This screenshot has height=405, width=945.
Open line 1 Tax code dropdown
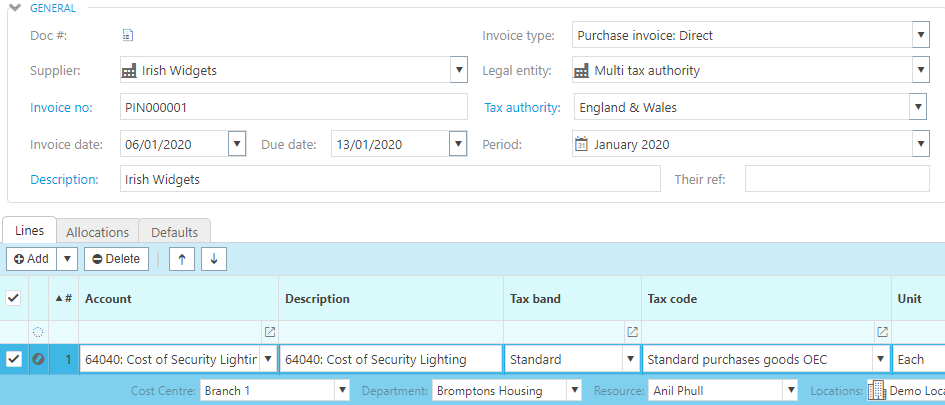(881, 359)
